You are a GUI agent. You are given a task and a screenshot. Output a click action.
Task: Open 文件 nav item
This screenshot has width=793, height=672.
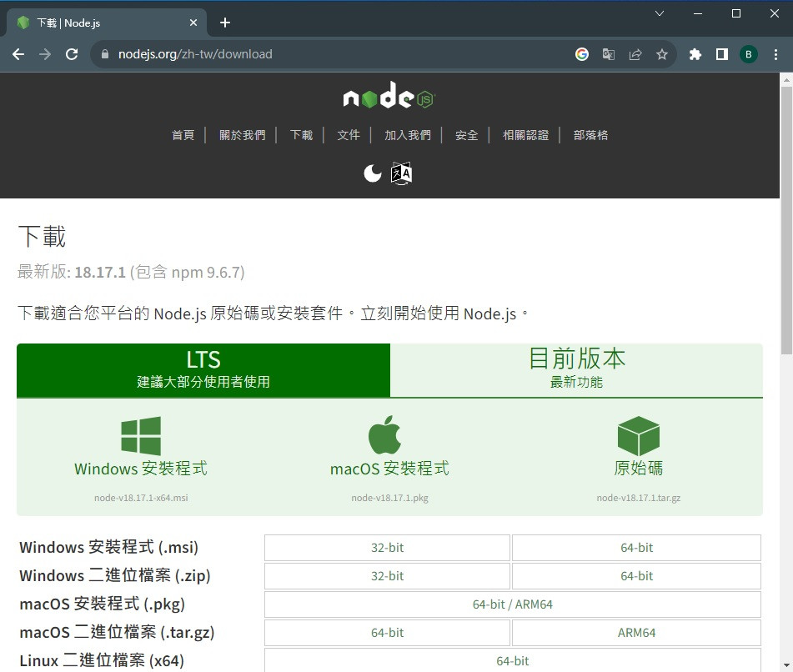pos(349,135)
